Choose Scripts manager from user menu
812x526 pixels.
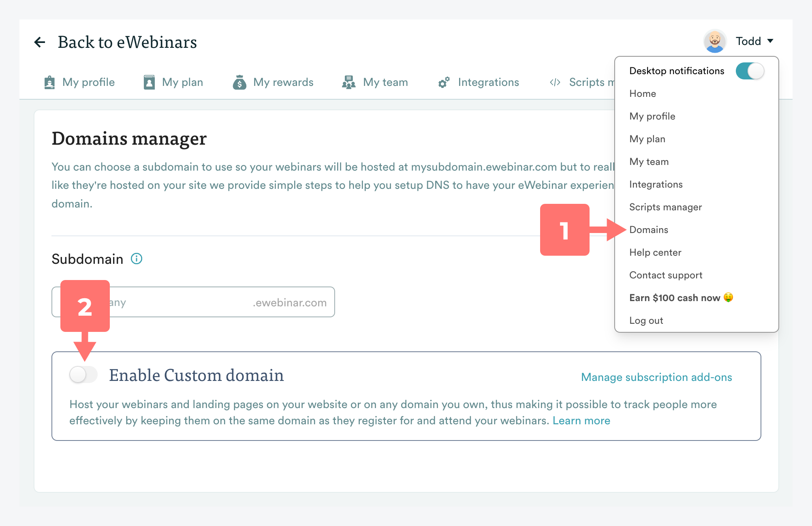pyautogui.click(x=665, y=207)
